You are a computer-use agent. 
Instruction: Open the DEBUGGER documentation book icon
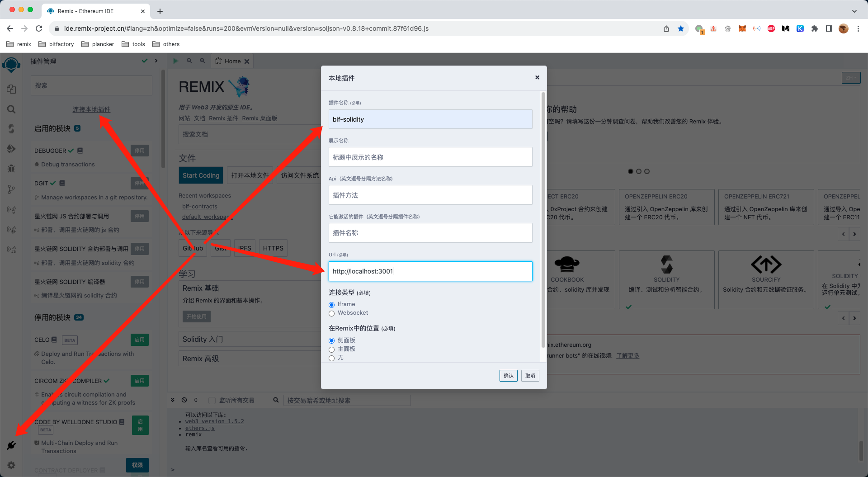(80, 151)
